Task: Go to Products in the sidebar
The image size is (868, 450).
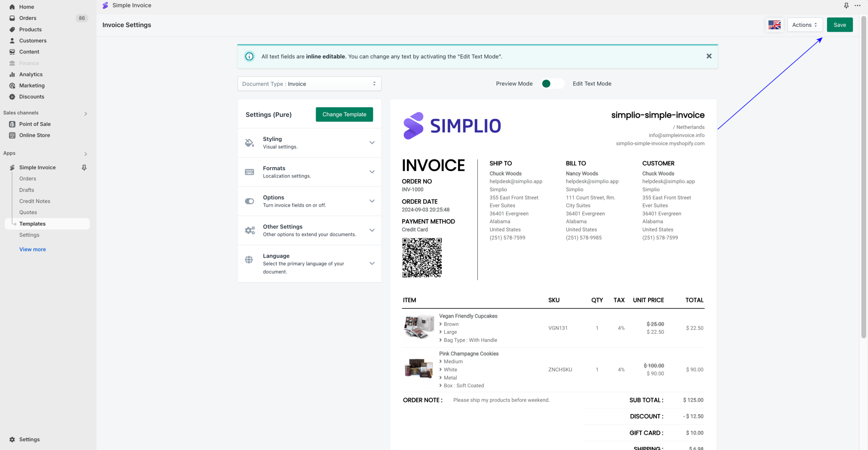Action: (x=30, y=29)
